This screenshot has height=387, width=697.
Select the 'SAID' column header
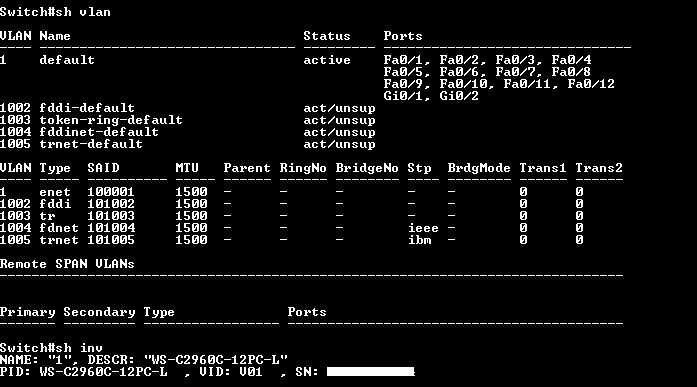point(103,168)
